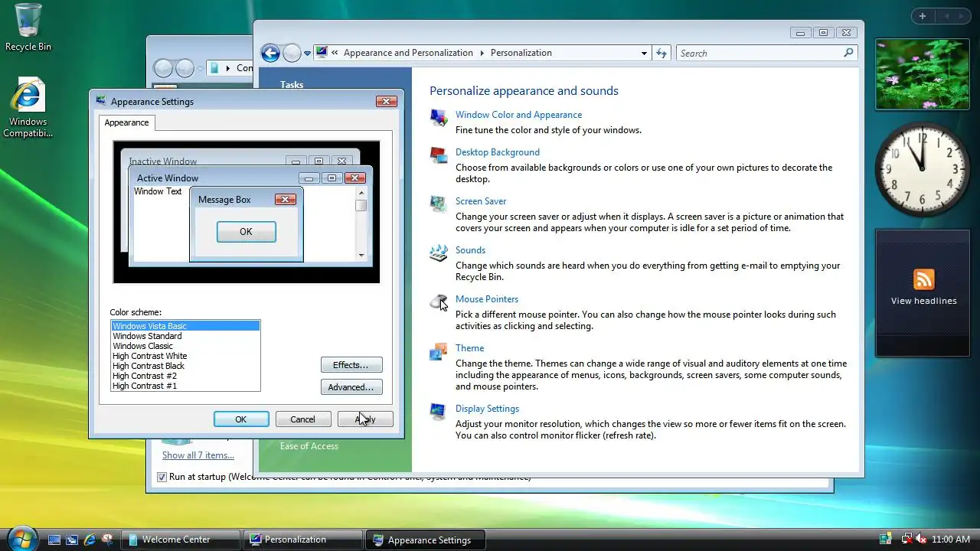The image size is (980, 551).
Task: Select High Contrast White color scheme
Action: (x=185, y=356)
